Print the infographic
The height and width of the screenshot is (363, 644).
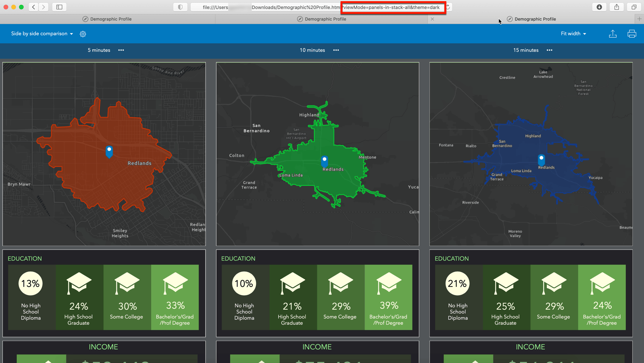[x=632, y=34]
